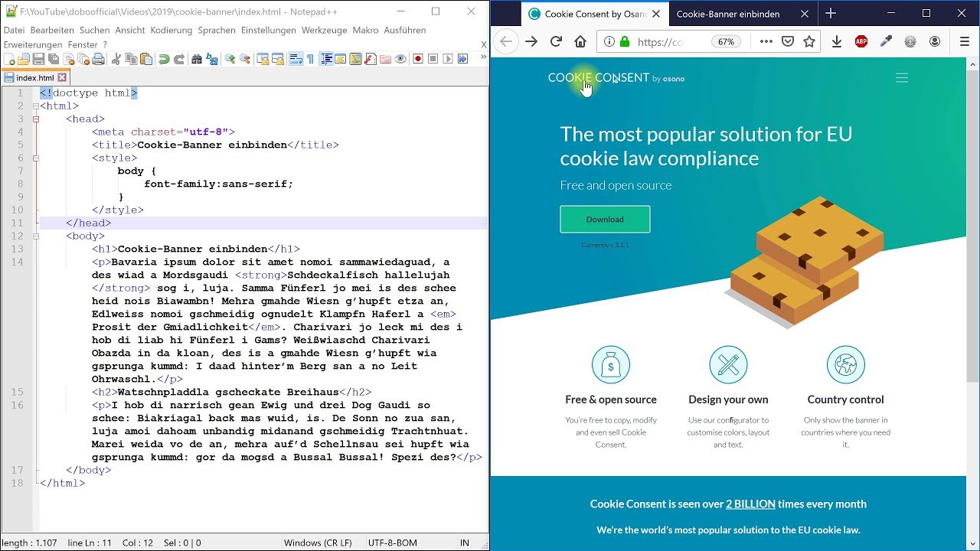This screenshot has height=551, width=980.
Task: Click the 2 BILLION link
Action: coord(750,504)
